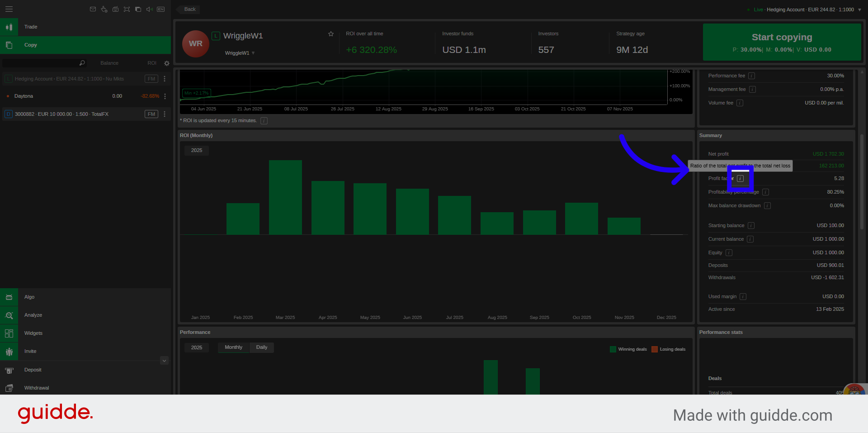The height and width of the screenshot is (433, 868).
Task: Open copy list settings gear
Action: point(166,63)
